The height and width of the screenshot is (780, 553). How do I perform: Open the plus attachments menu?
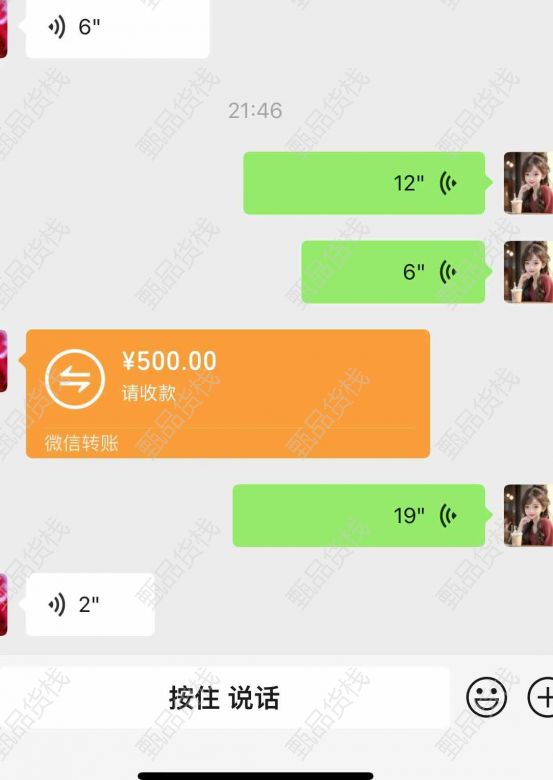[x=541, y=697]
